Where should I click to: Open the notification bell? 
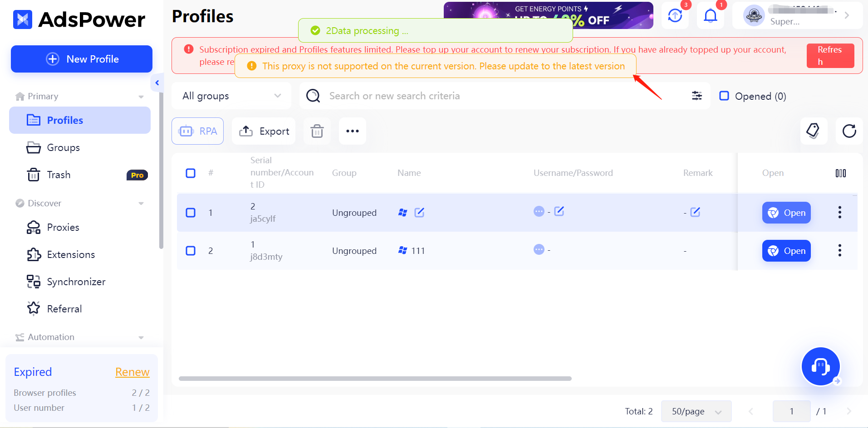[x=710, y=15]
